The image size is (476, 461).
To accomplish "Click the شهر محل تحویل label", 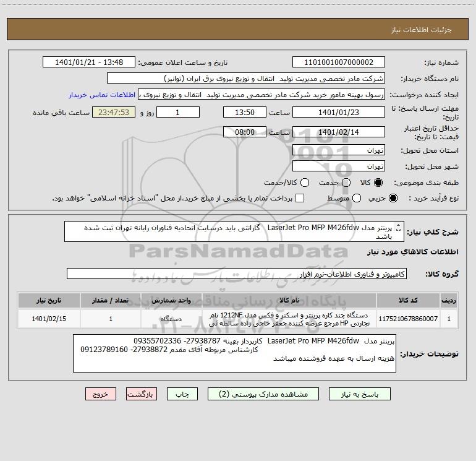I will (431, 167).
